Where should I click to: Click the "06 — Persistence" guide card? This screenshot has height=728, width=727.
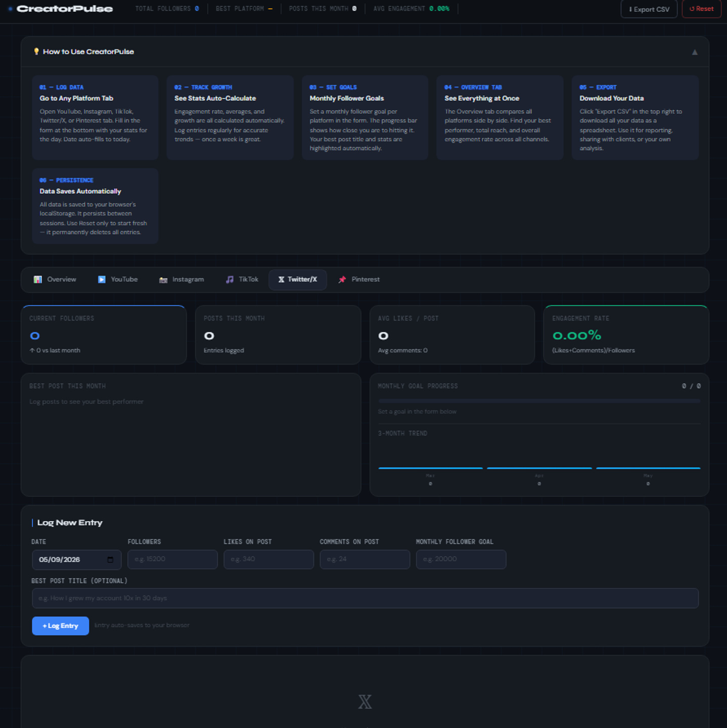coord(95,206)
